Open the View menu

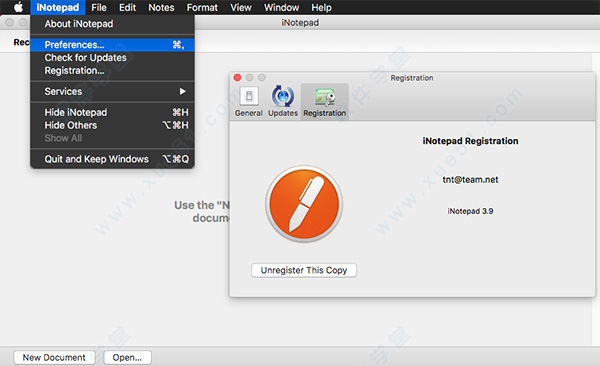coord(241,7)
